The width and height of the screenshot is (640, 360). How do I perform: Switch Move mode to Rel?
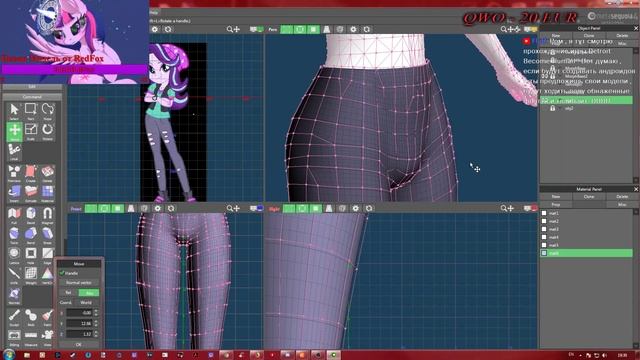(x=69, y=293)
